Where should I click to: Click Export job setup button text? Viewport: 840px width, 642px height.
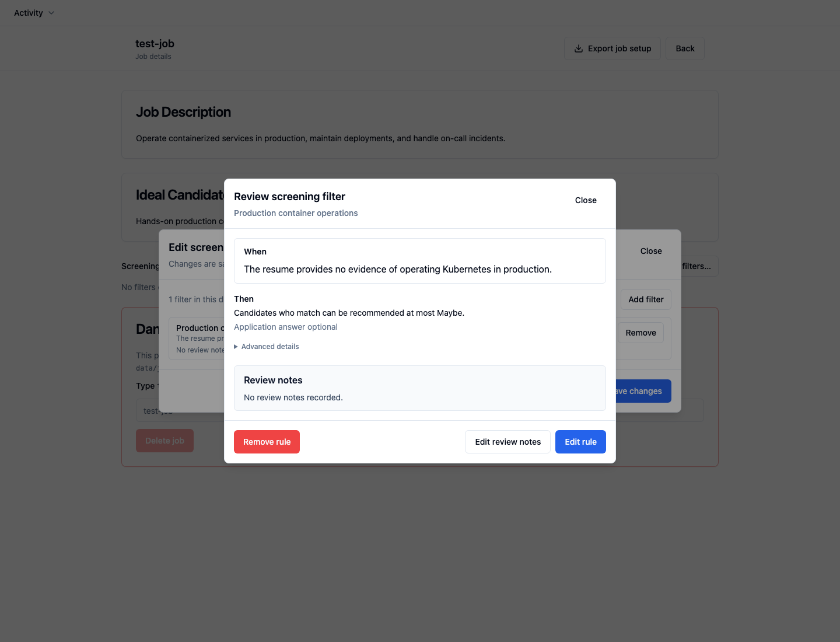click(x=619, y=48)
